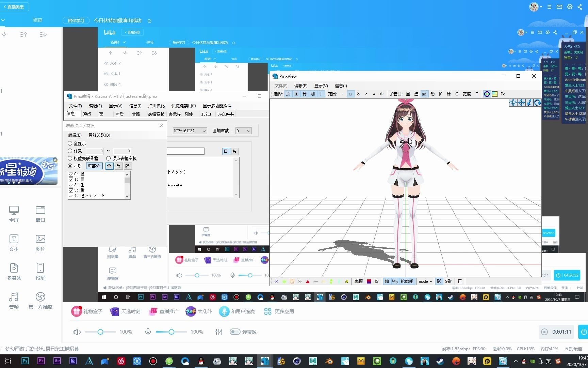Screen dimensions: 588x368
Task: Select bone mode 骨 in PmxView toolbar
Action: [x=305, y=94]
